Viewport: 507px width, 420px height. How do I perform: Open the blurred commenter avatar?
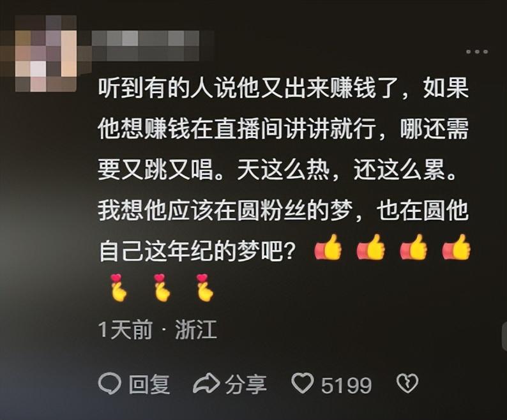click(x=45, y=54)
